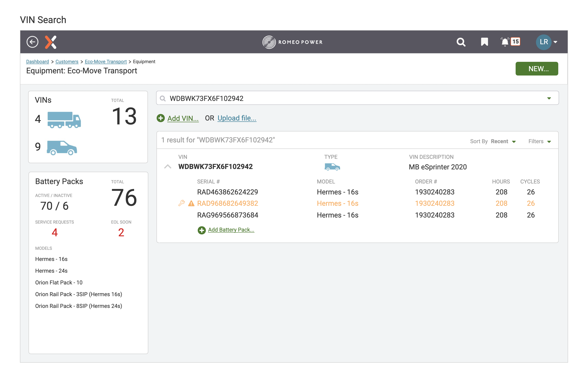The image size is (588, 383).
Task: Go to Eco-Move Transport breadcrumb
Action: click(106, 62)
